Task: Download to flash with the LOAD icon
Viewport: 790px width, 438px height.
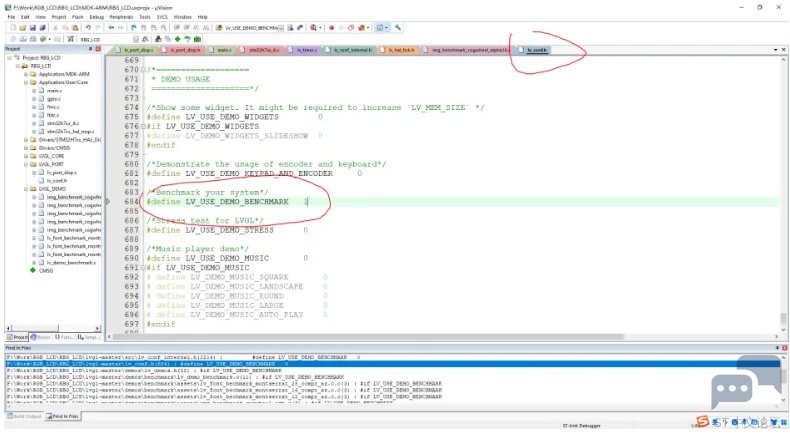Action: point(70,39)
